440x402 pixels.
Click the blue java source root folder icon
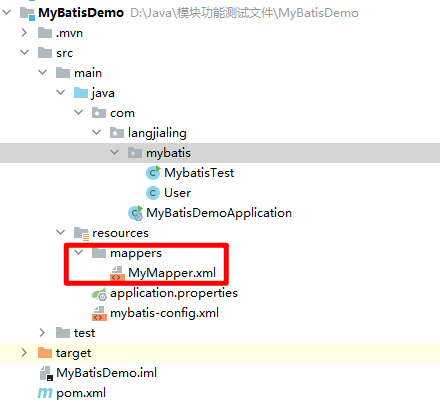pos(81,93)
